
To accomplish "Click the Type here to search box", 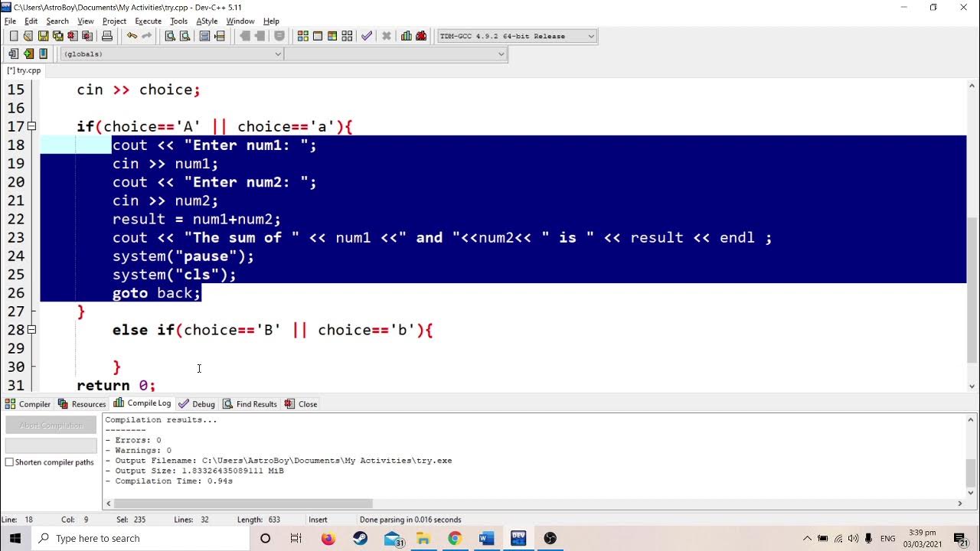I will (x=141, y=538).
